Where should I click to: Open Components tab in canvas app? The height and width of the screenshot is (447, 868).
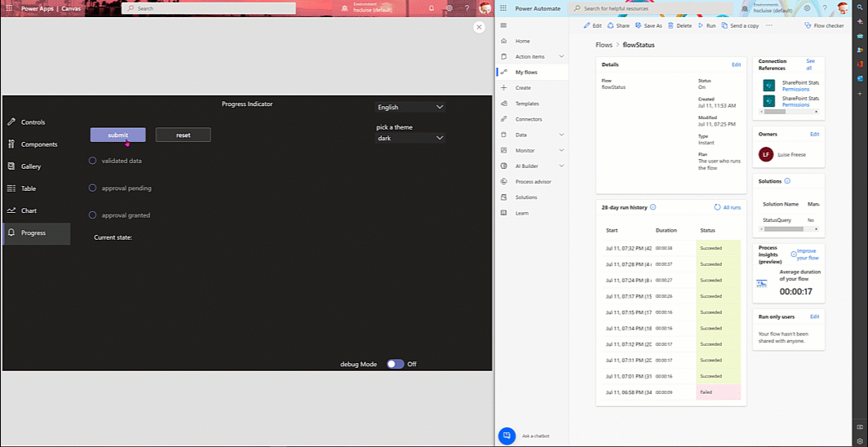click(x=37, y=144)
